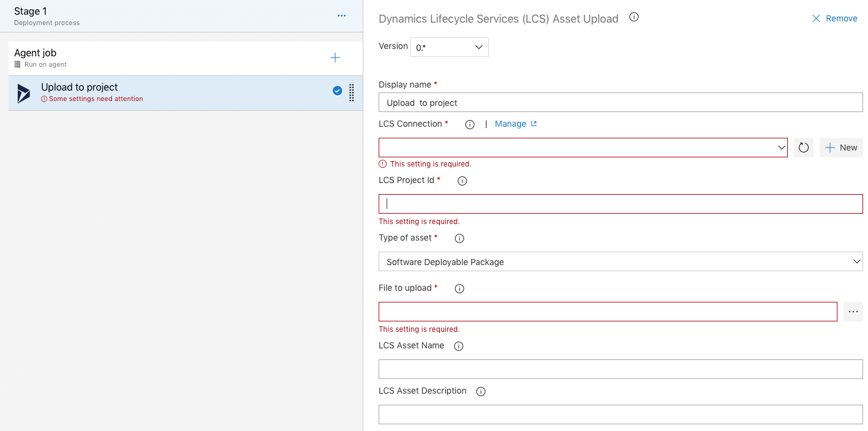Open the Manage link for LCS Connection
Viewport: 868px width, 431px height.
(x=511, y=124)
